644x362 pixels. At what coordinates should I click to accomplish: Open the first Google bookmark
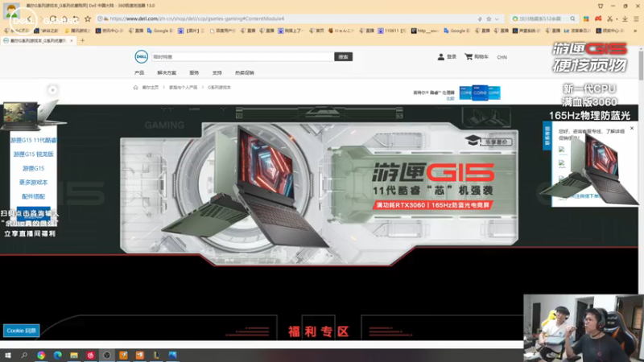[160, 31]
